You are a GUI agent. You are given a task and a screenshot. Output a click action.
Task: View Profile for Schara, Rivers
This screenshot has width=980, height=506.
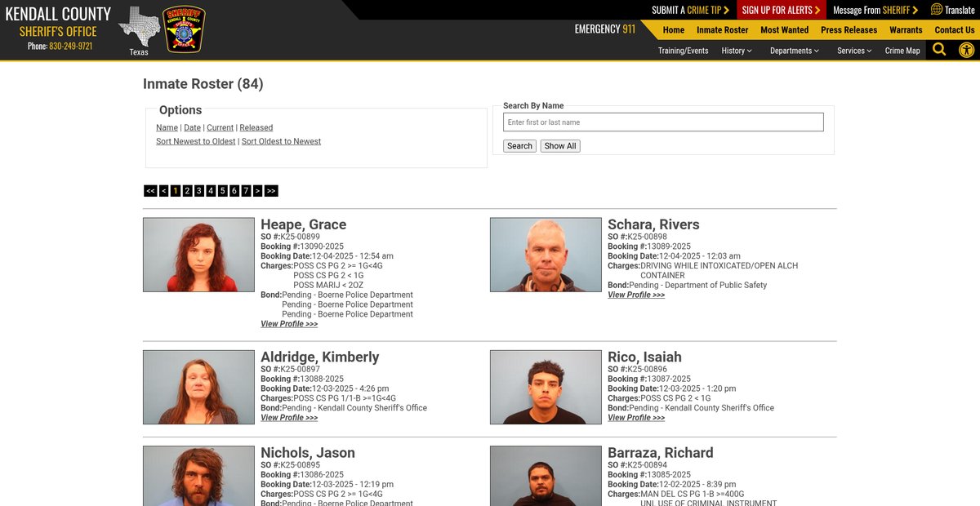click(x=636, y=295)
